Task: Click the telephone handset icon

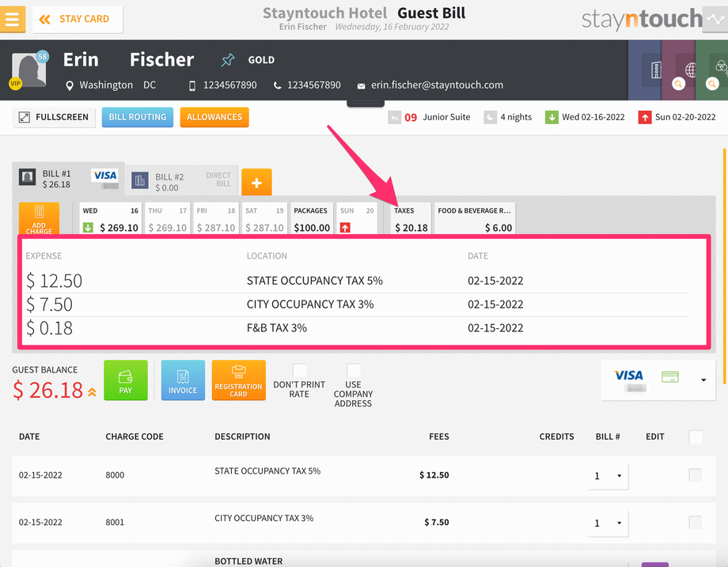Action: coord(277,85)
